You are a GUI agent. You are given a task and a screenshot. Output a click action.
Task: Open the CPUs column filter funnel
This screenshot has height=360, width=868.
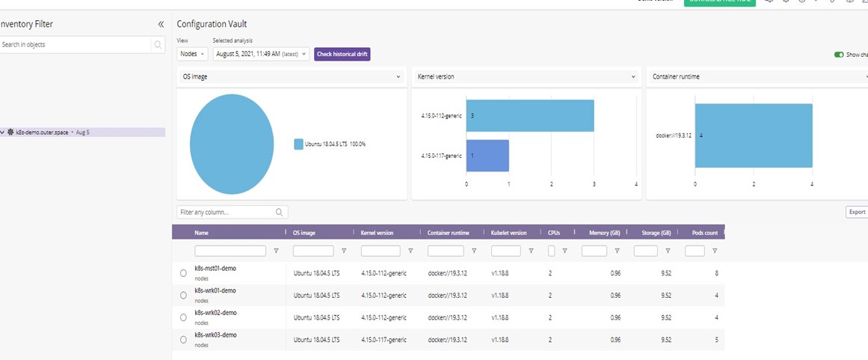tap(564, 251)
